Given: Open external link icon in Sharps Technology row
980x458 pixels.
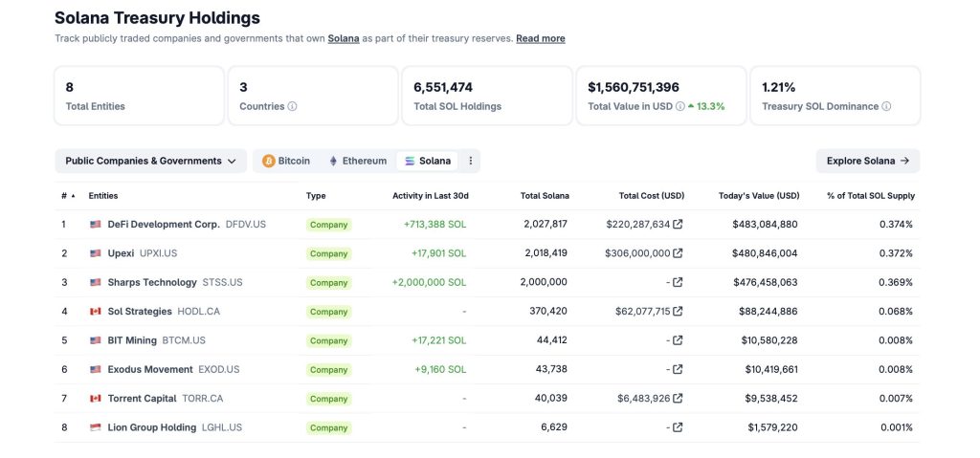Looking at the screenshot, I should click(678, 282).
